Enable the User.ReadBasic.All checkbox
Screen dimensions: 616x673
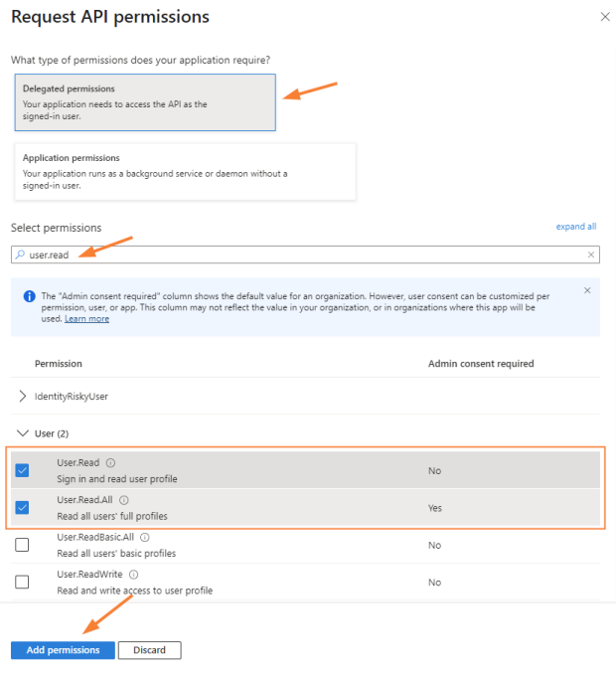point(22,545)
